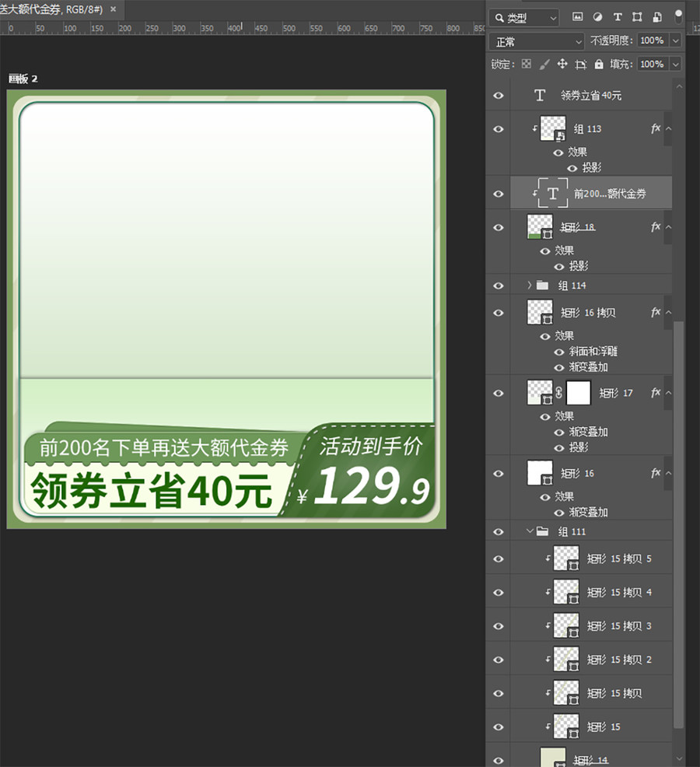This screenshot has height=767, width=700.
Task: Click the opacity 100% value field
Action: pos(652,40)
